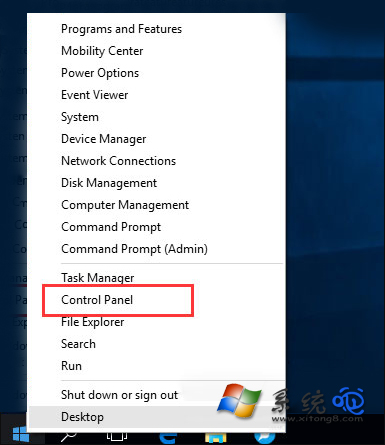The image size is (385, 445).
Task: Launch Computer Management
Action: point(156,205)
